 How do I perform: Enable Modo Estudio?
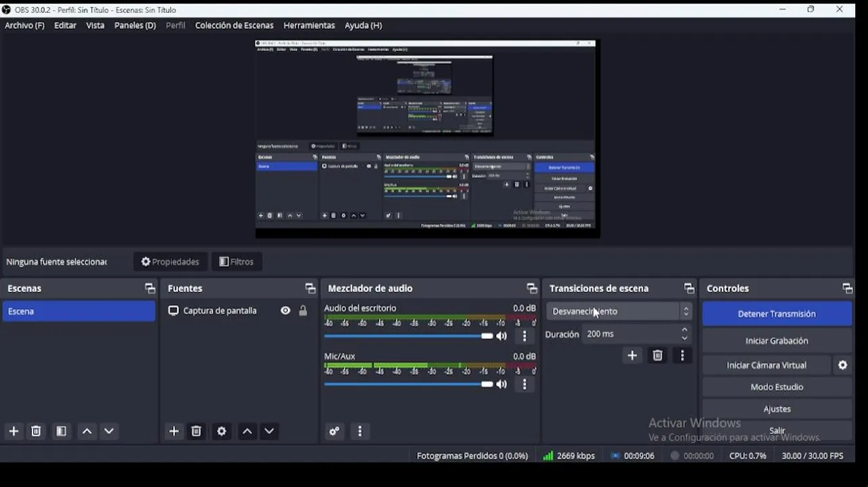tap(777, 387)
